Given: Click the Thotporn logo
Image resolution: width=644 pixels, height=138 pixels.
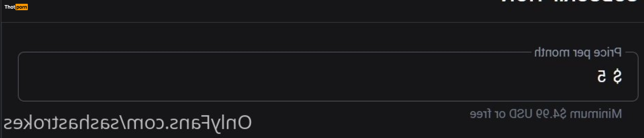Looking at the screenshot, I should pos(16,7).
